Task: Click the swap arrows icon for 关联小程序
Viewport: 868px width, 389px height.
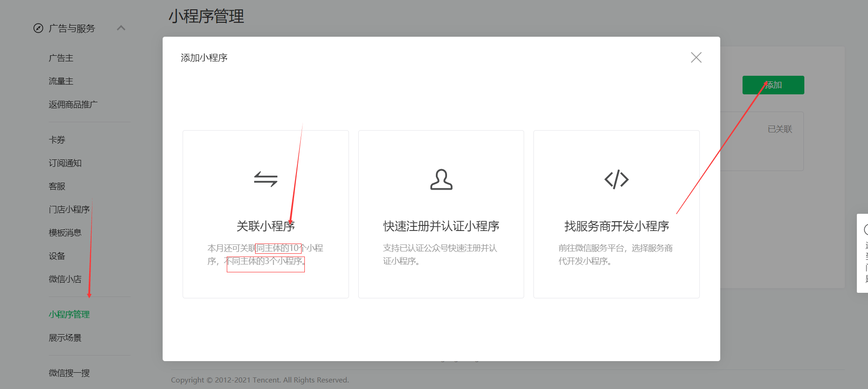Action: tap(266, 179)
